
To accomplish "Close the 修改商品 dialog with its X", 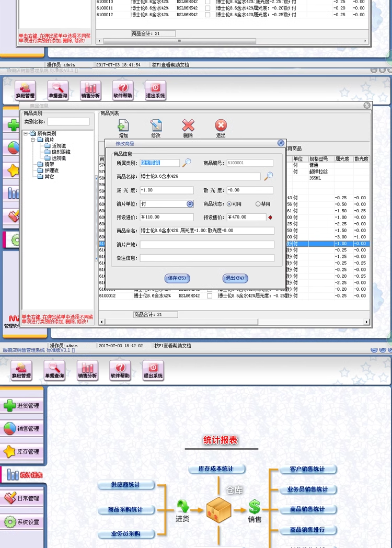I will [281, 143].
